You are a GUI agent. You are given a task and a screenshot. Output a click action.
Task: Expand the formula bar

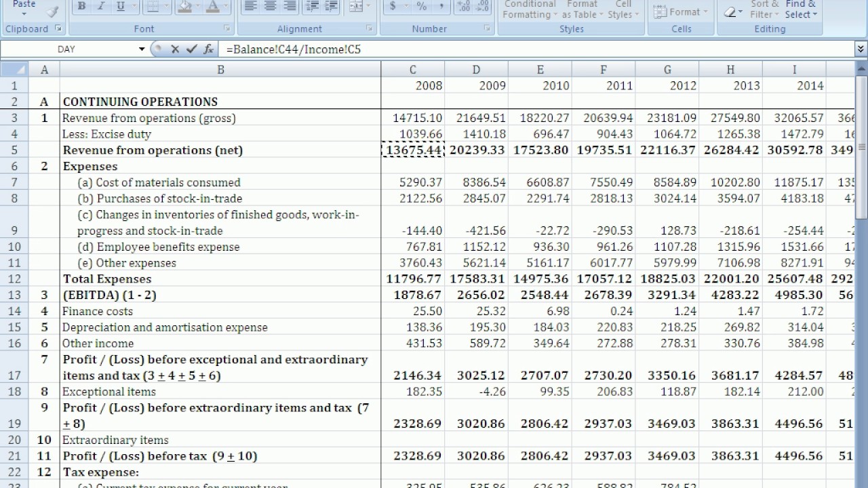pos(861,49)
